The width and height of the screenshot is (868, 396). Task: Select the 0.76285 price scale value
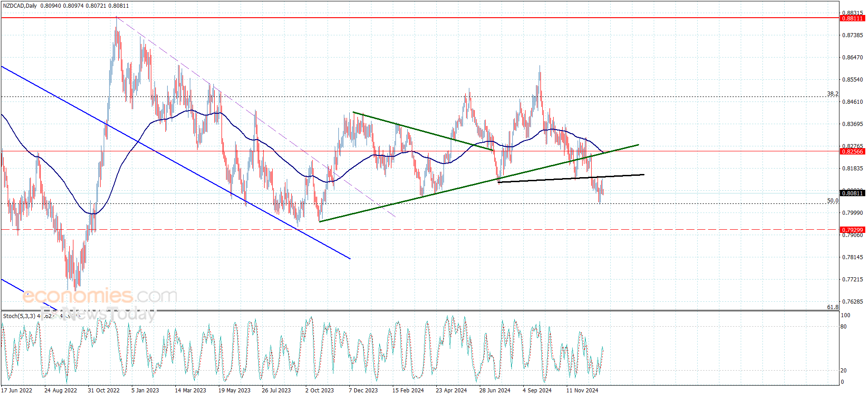852,302
